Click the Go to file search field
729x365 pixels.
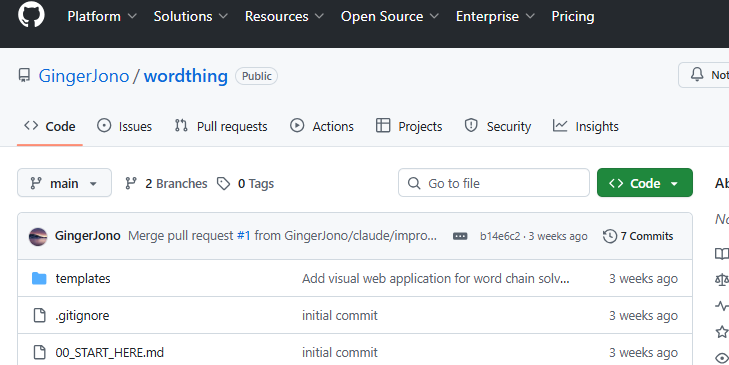494,183
